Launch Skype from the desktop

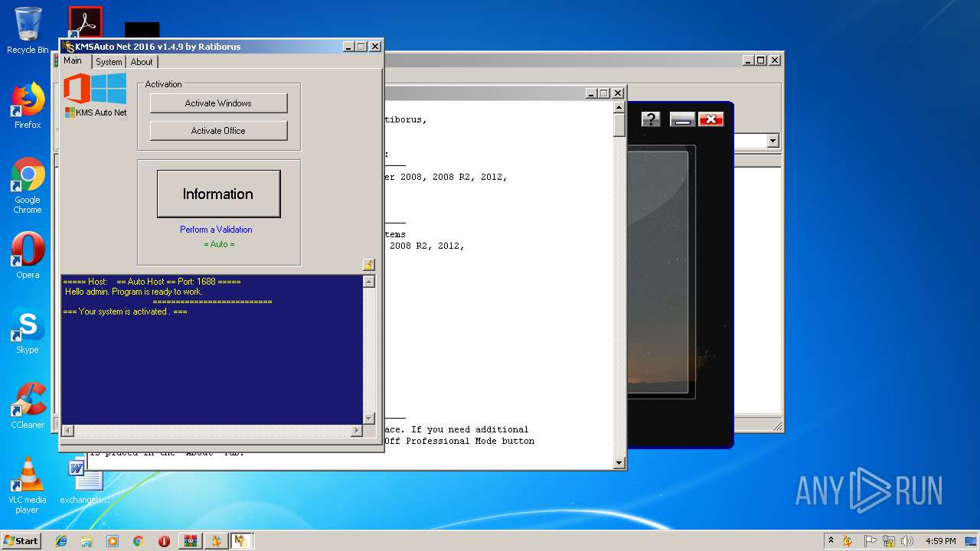pyautogui.click(x=28, y=331)
